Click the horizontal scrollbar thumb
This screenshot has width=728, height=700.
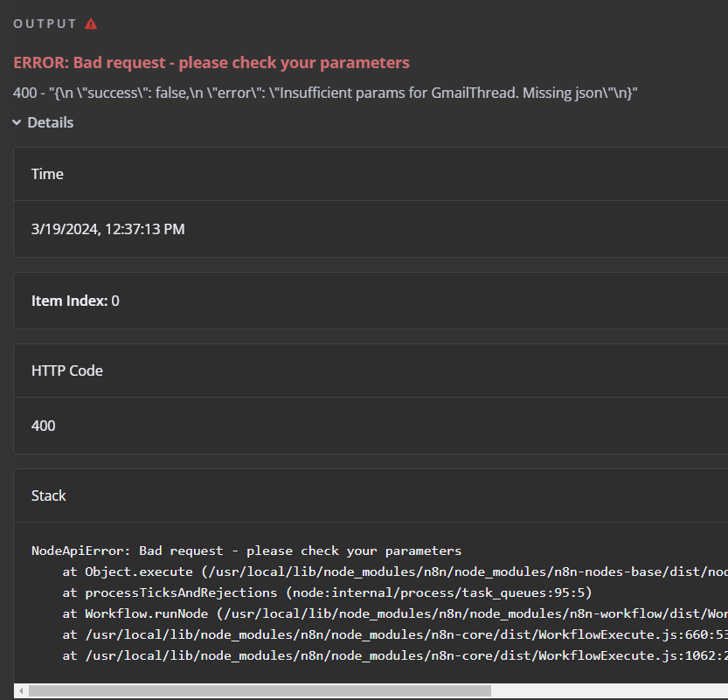pos(259,691)
